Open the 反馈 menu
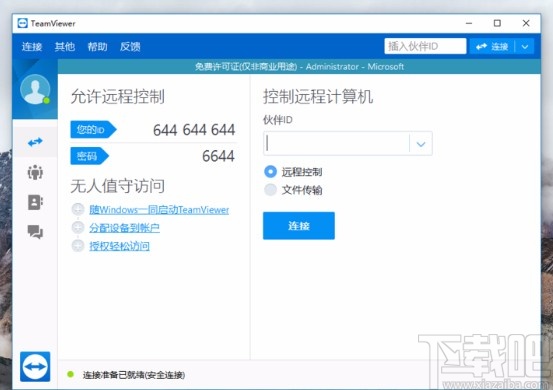This screenshot has height=390, width=553. tap(130, 47)
